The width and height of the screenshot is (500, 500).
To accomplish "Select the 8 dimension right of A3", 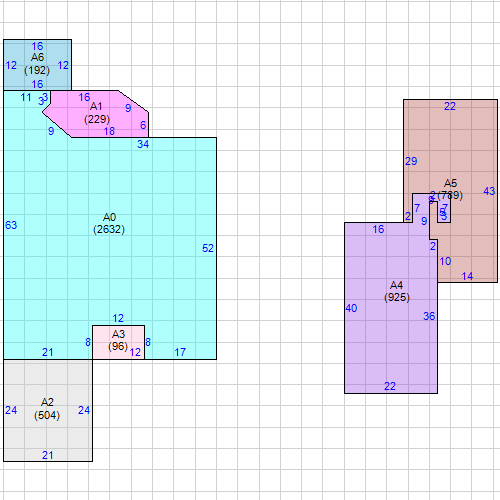I will click(x=148, y=342).
